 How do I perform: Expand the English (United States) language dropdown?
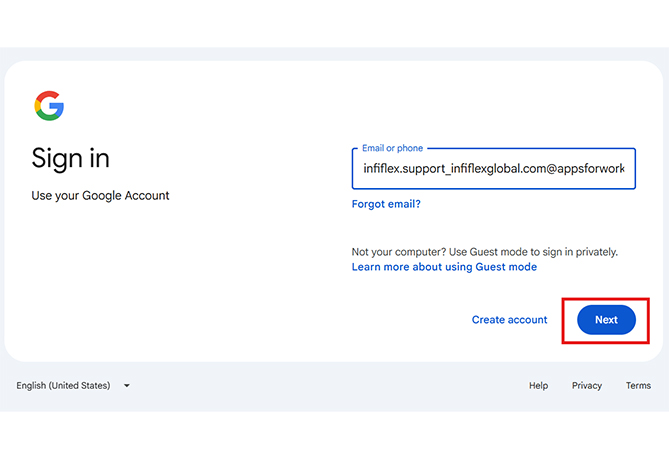click(x=73, y=386)
